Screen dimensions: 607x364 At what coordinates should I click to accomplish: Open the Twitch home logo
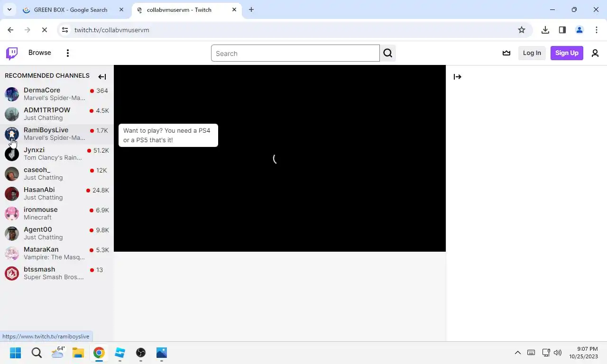[x=12, y=53]
